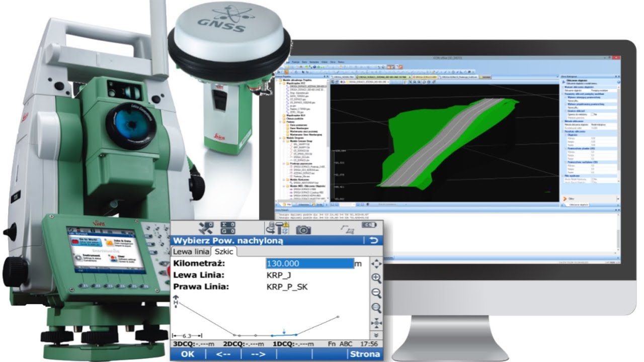
Task: Open the GNSS satellite status icon
Action: point(206,228)
